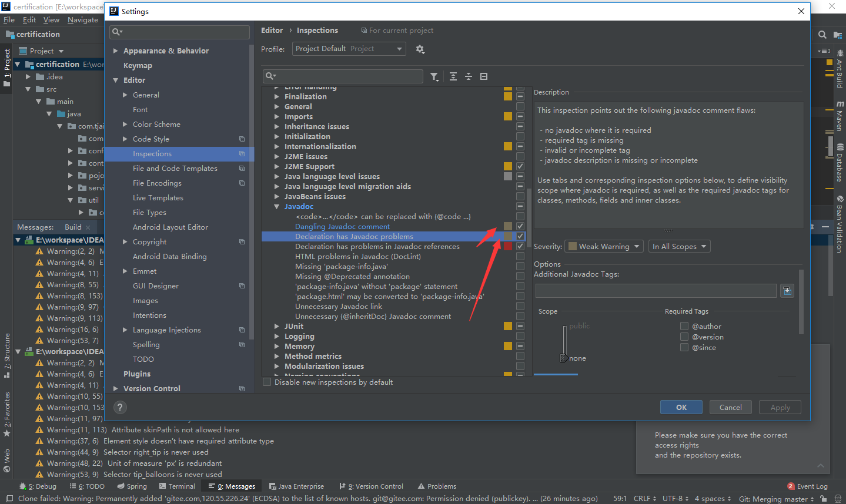This screenshot has width=846, height=504.
Task: Click the reset to empty inspections icon
Action: pos(484,76)
